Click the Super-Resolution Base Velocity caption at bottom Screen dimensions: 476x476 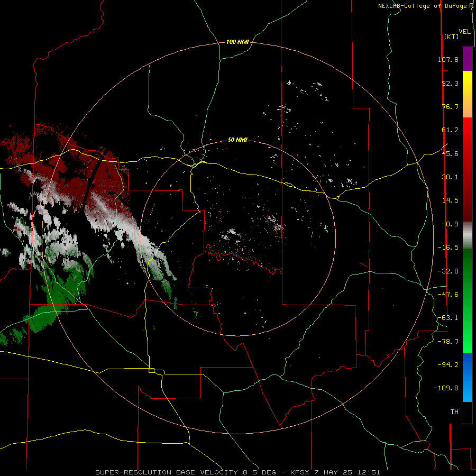click(237, 472)
